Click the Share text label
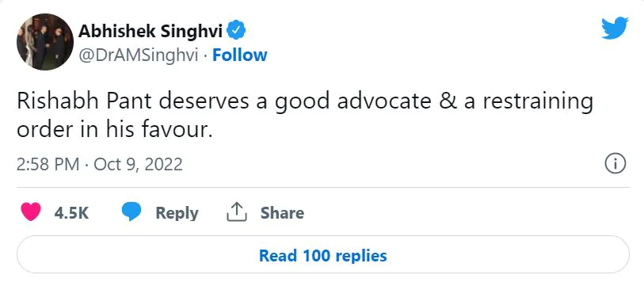Viewport: 644px width, 286px height. pos(282,213)
